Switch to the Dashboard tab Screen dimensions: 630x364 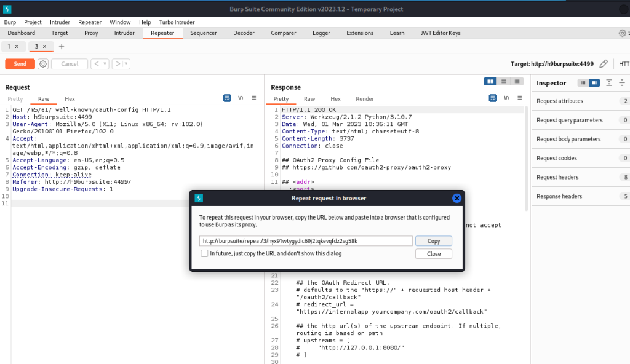(x=22, y=33)
